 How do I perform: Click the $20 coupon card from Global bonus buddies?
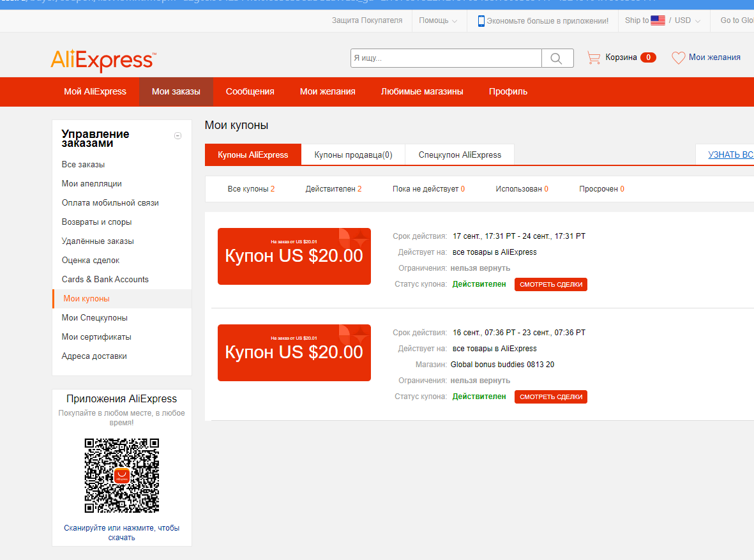pyautogui.click(x=294, y=352)
